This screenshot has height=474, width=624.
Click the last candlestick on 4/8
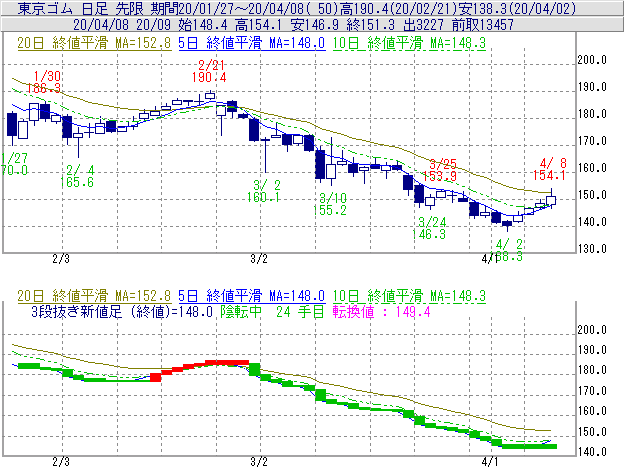551,200
